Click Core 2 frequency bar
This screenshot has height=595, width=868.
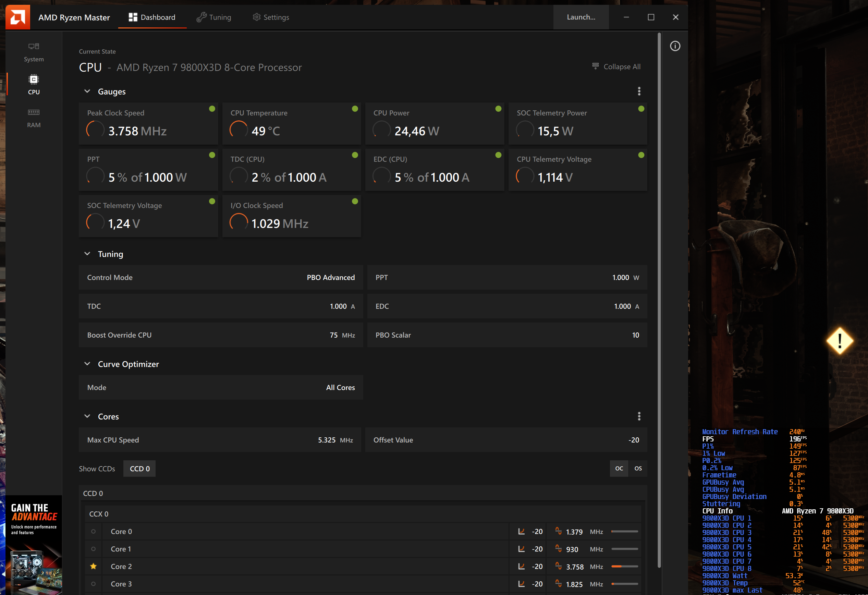pos(624,567)
